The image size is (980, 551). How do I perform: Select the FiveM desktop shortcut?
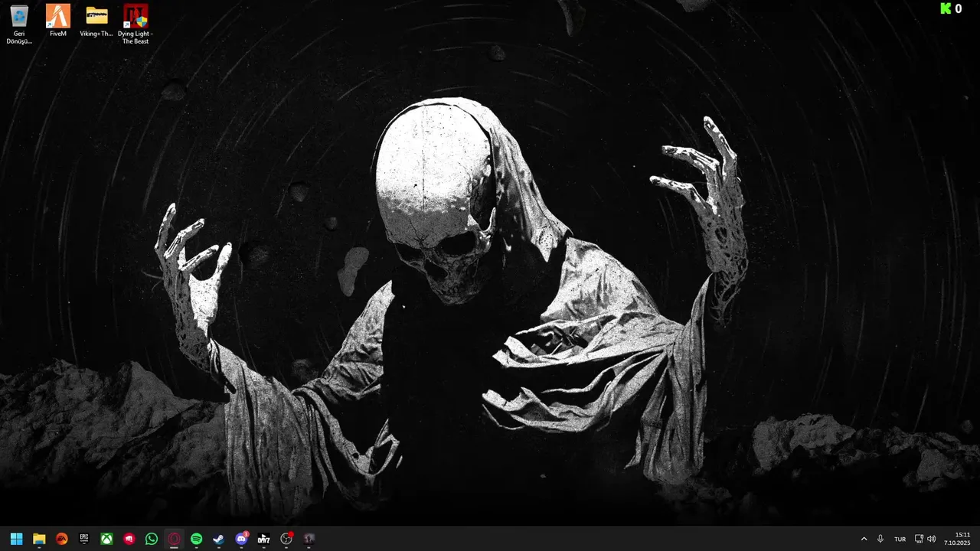click(58, 21)
